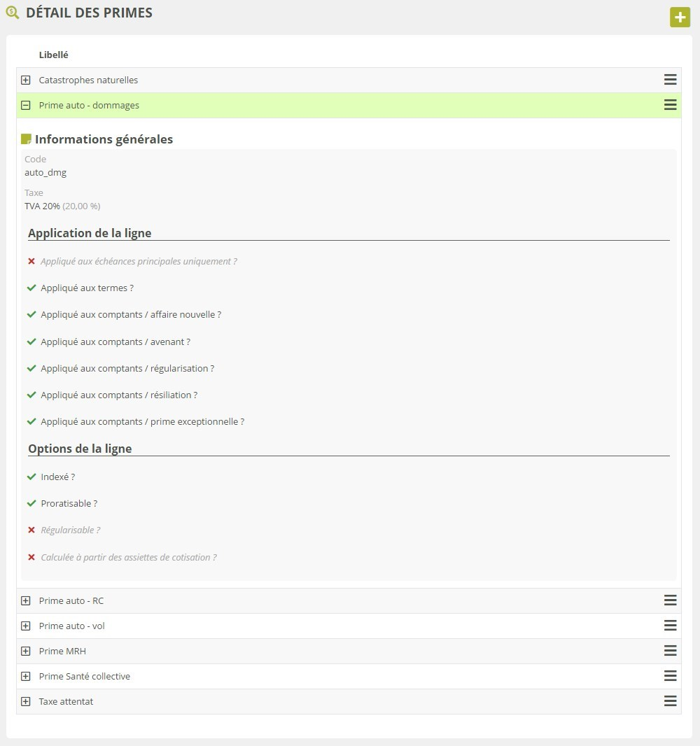Collapse the Prime auto - dommages row
This screenshot has height=746, width=700.
[x=26, y=105]
